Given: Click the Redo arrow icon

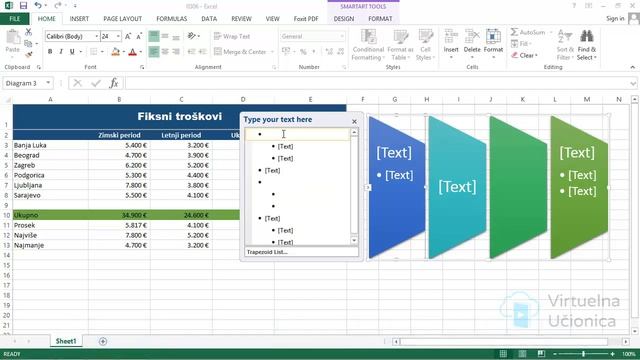Looking at the screenshot, I should click(58, 6).
